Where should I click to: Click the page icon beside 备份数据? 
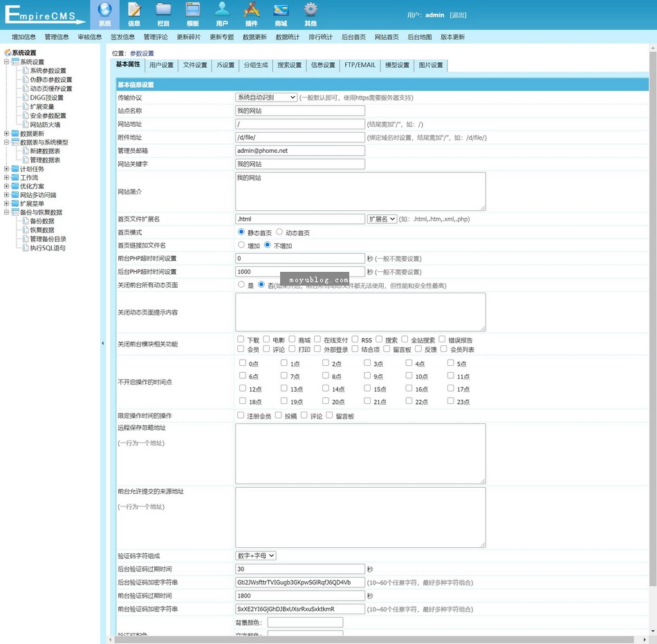tap(26, 221)
